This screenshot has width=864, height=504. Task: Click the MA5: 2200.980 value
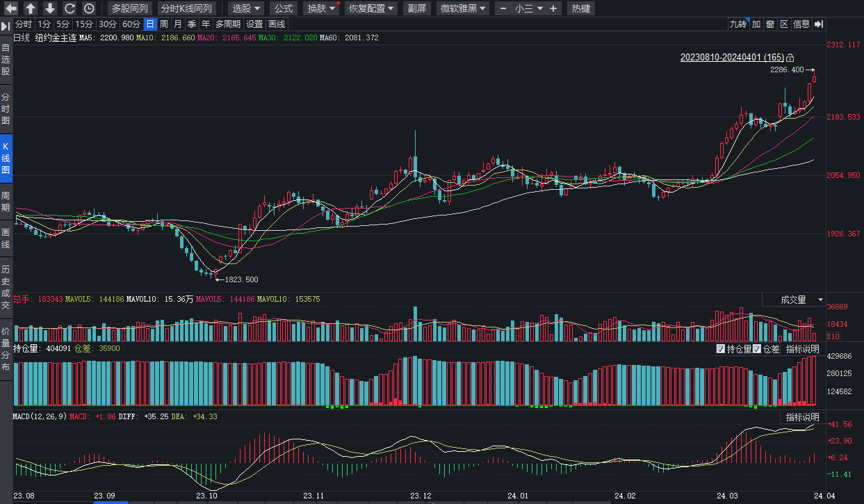click(x=106, y=38)
